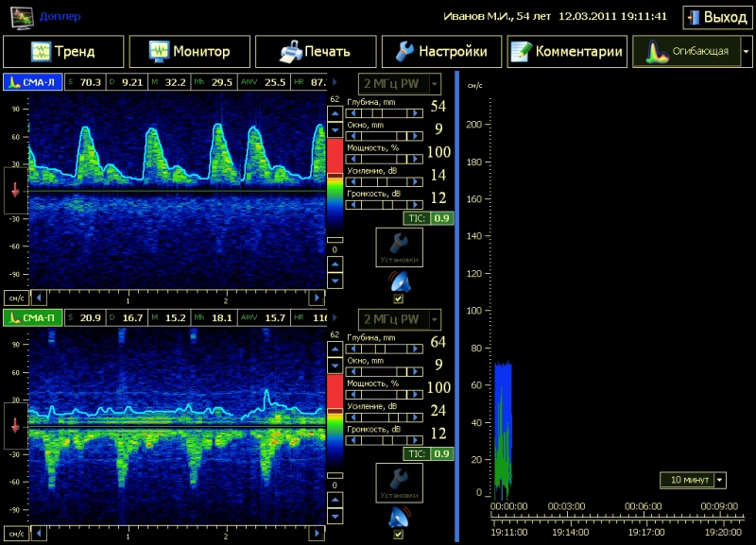Image resolution: width=756 pixels, height=545 pixels.
Task: Expand the Огибающая dropdown arrow
Action: [747, 52]
